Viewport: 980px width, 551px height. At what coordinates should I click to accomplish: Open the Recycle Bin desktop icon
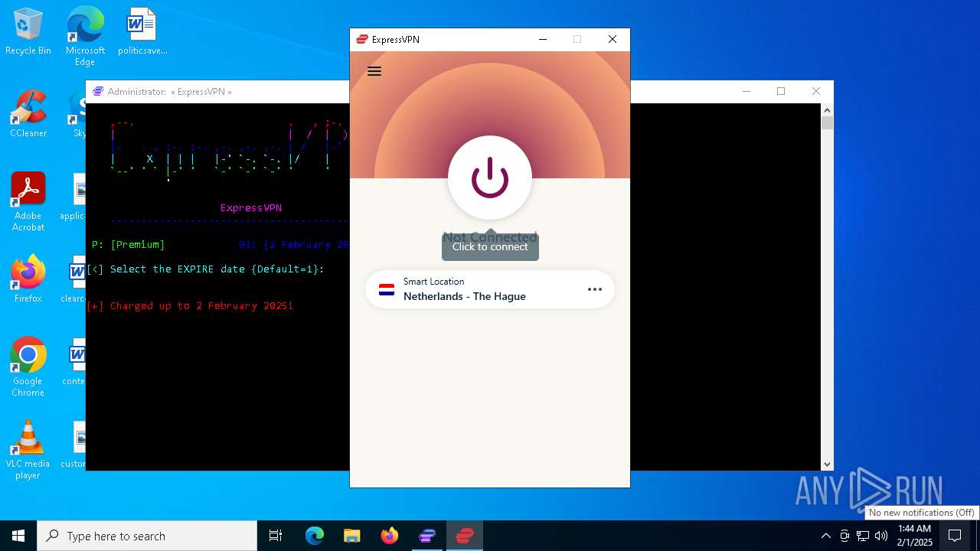coord(28,31)
